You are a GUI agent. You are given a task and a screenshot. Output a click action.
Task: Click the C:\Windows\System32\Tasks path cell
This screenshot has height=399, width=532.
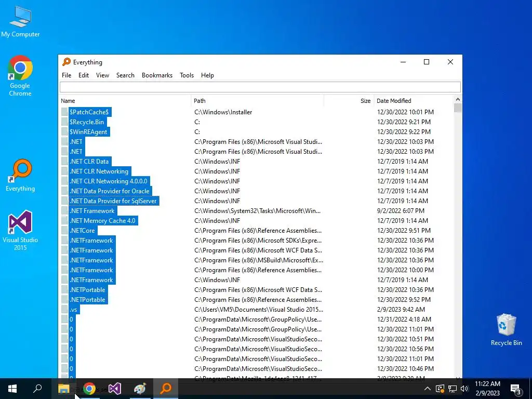[x=258, y=211]
